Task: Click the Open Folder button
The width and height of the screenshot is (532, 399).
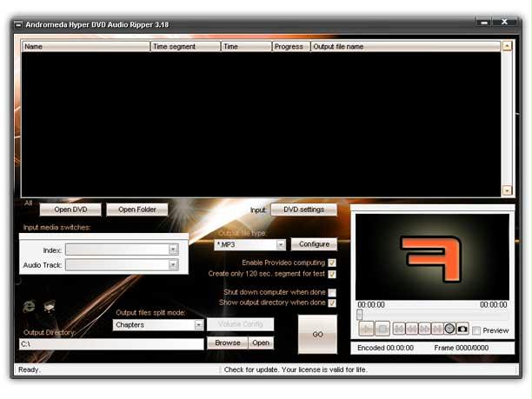Action: point(137,209)
